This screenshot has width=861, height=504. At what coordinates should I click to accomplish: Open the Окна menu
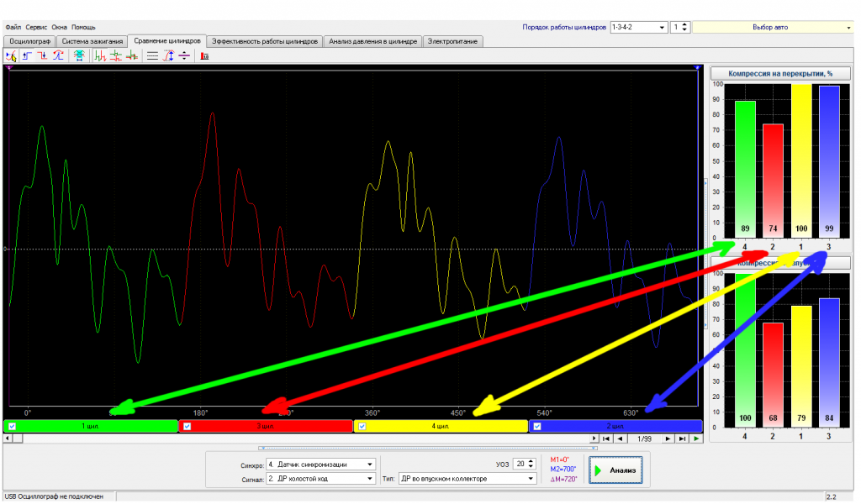tap(60, 28)
